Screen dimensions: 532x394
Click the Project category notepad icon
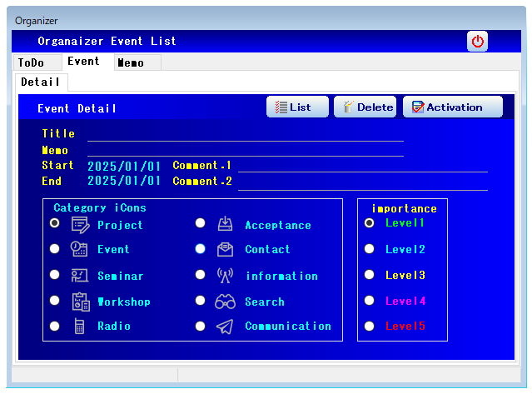click(x=81, y=225)
